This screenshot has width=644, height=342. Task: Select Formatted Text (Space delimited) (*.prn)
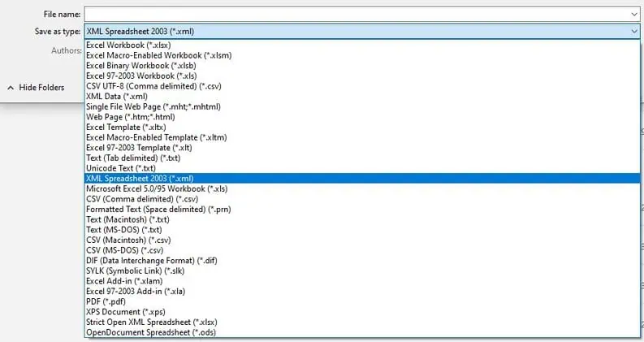362,210
